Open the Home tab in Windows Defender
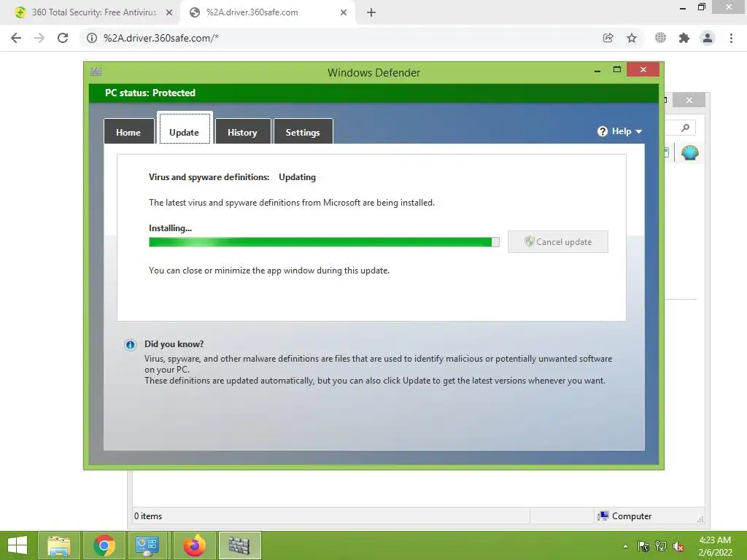The height and width of the screenshot is (560, 747). (x=128, y=132)
